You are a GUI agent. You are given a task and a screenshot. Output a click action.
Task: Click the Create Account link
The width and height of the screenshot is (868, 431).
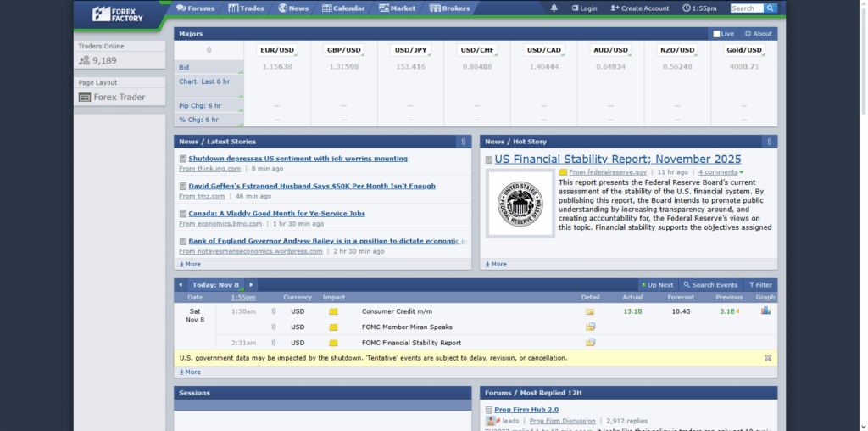coord(640,8)
